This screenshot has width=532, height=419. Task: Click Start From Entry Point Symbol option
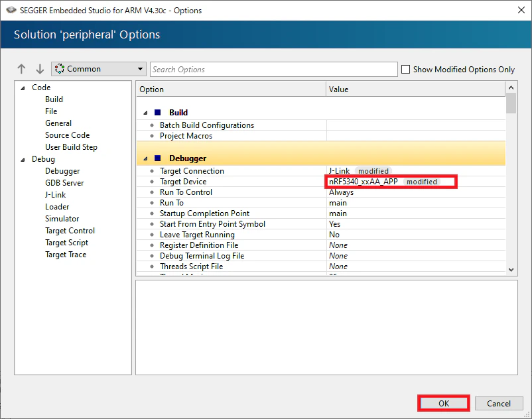click(x=213, y=224)
